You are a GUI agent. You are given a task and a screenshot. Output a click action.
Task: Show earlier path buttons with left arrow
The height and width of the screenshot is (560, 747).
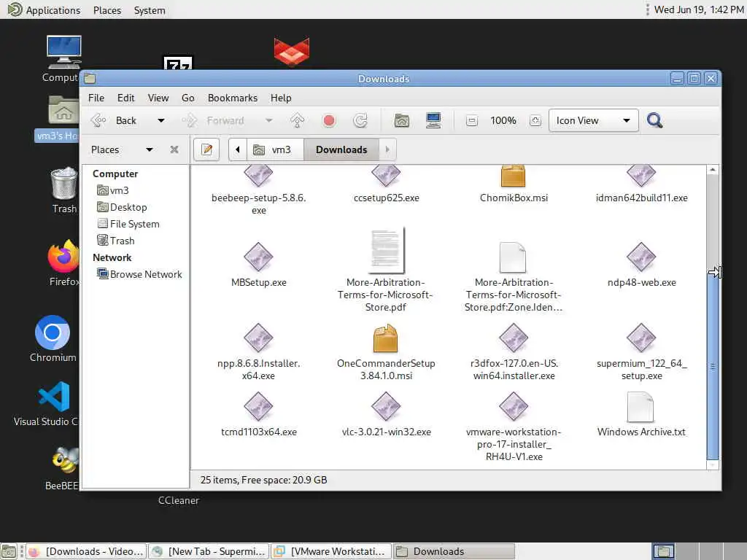[237, 149]
